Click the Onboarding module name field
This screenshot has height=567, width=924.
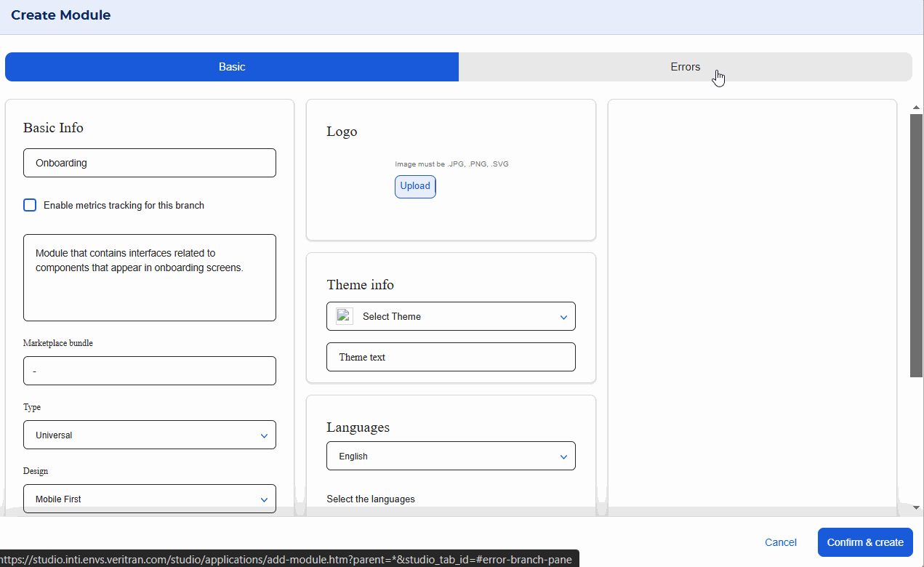pyautogui.click(x=149, y=163)
